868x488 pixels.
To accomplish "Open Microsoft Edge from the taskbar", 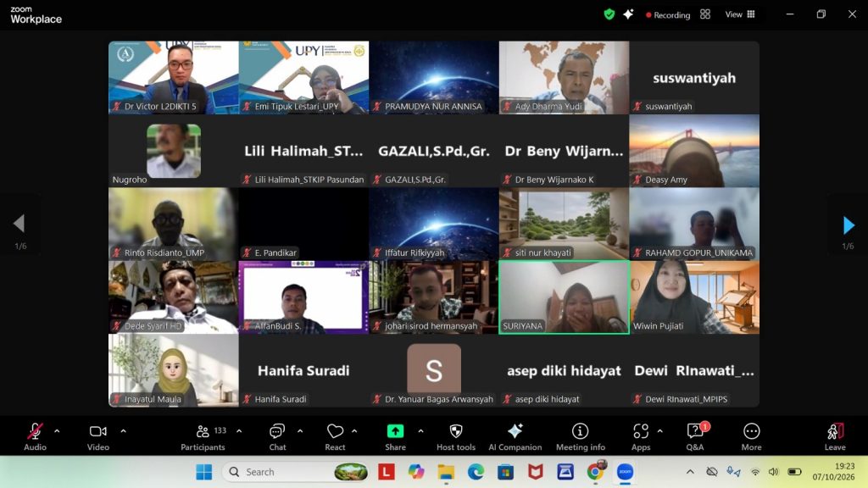I will tap(476, 472).
